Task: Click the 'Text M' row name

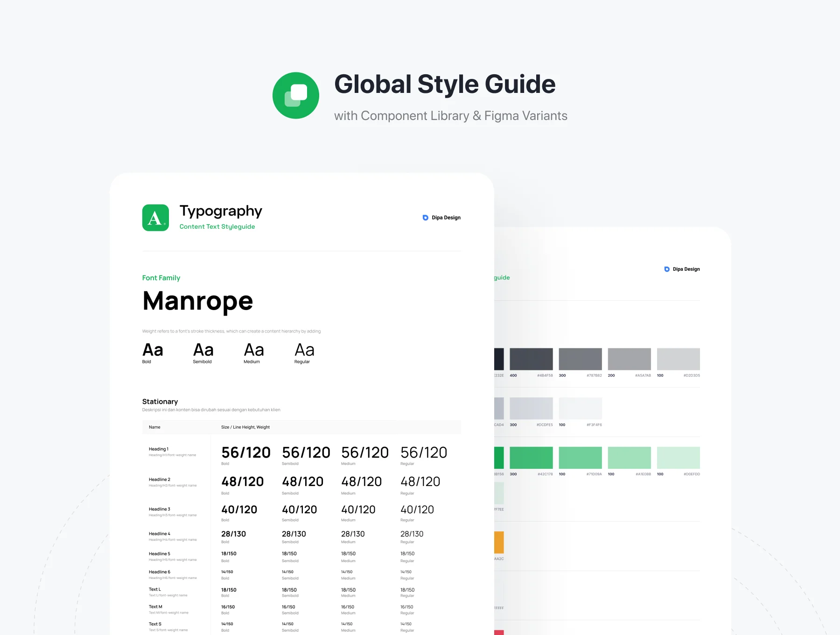Action: [x=155, y=607]
